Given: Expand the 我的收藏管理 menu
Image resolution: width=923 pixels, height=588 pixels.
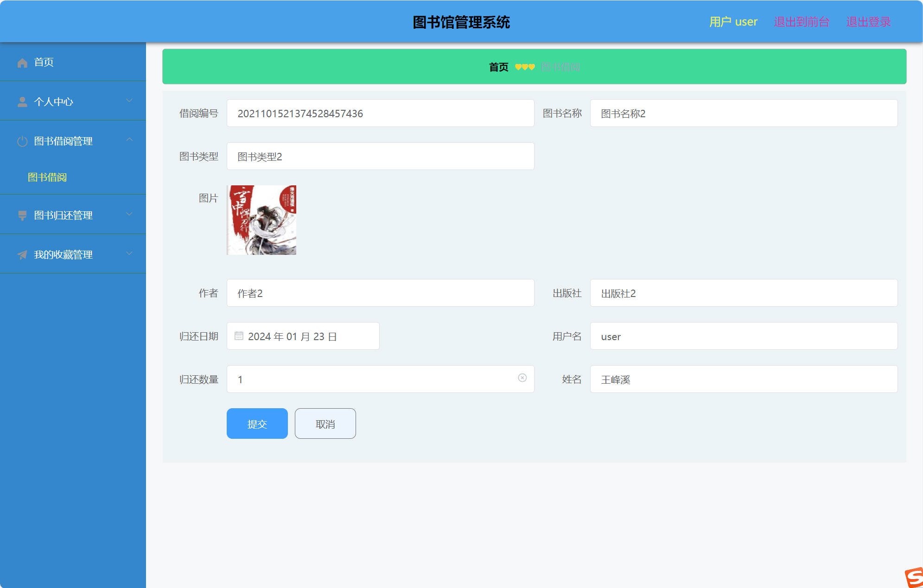Looking at the screenshot, I should click(x=129, y=253).
